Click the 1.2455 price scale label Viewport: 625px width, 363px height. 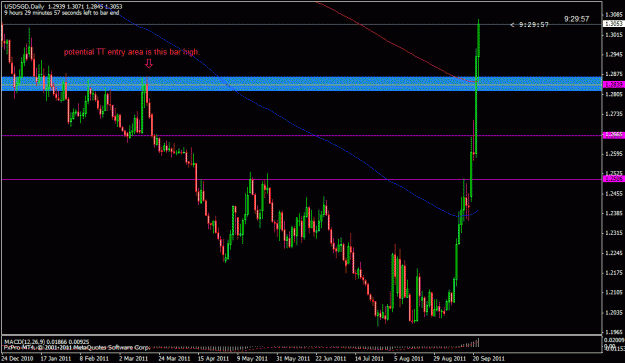coord(614,194)
